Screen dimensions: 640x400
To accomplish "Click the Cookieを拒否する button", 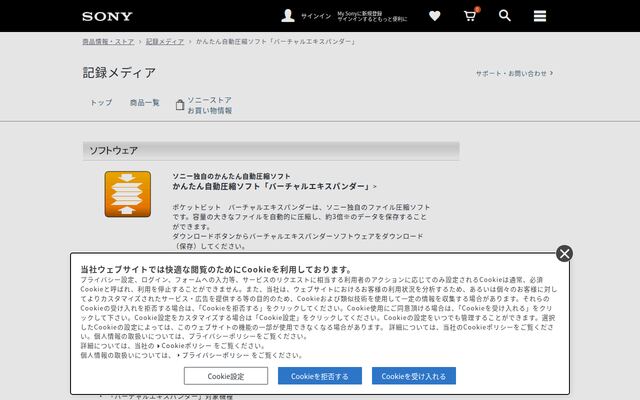I will point(320,376).
